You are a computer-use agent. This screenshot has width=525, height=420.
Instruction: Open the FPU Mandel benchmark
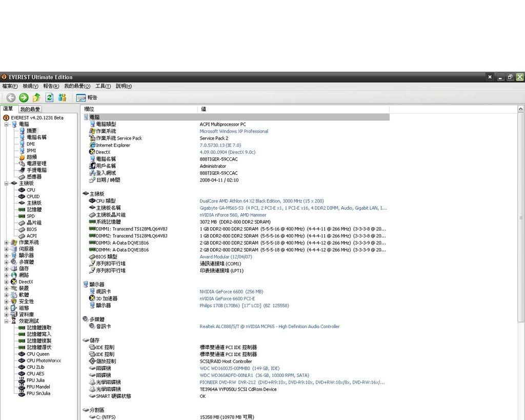pyautogui.click(x=38, y=387)
